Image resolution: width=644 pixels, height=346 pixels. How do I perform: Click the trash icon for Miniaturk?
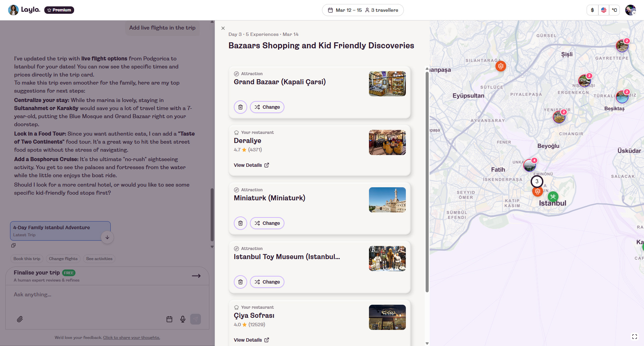tap(240, 223)
